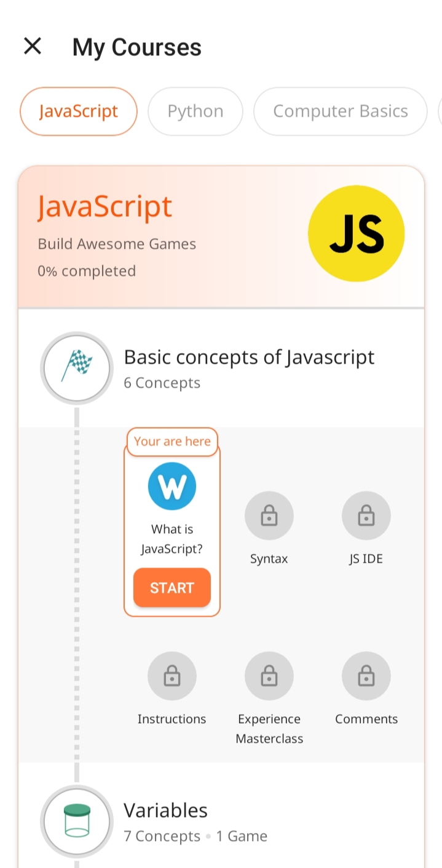Close the My Courses screen
Screen dimensions: 442x868
pyautogui.click(x=32, y=46)
